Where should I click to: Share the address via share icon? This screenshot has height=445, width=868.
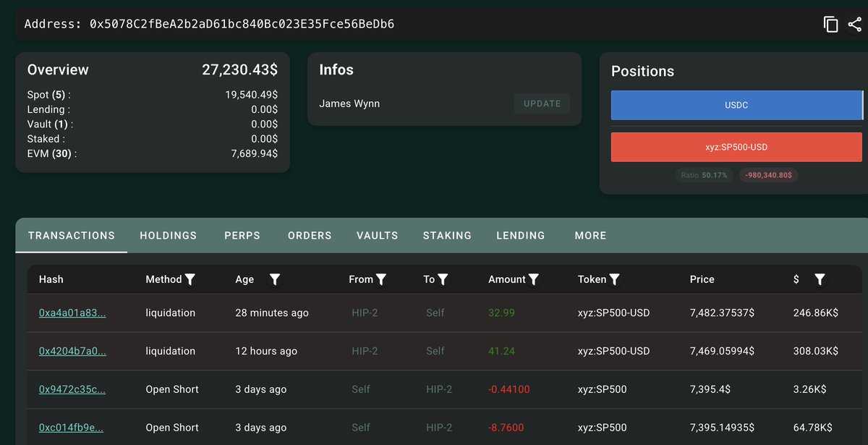coord(854,24)
